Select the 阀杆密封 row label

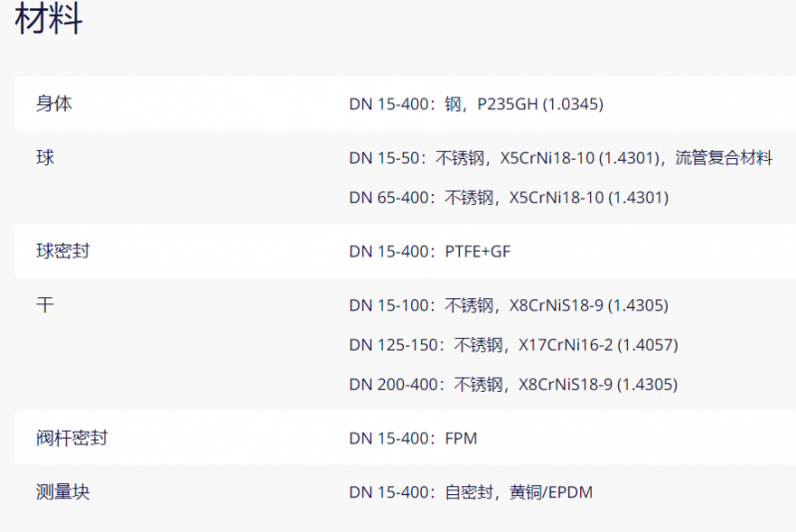(x=72, y=438)
